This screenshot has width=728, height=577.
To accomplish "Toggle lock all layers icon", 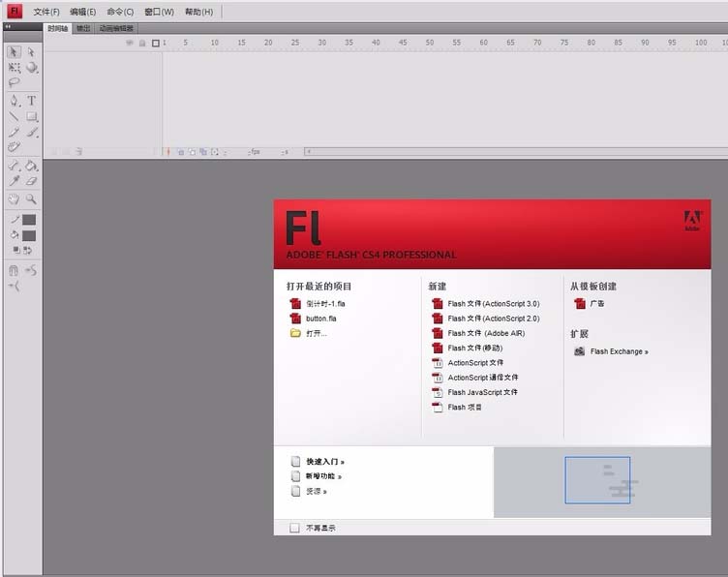I will coord(142,43).
